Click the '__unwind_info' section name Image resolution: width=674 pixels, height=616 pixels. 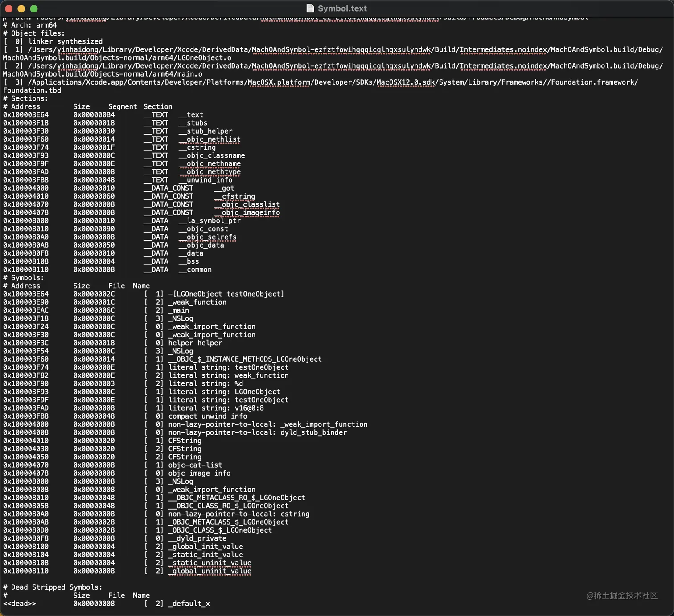pyautogui.click(x=205, y=180)
